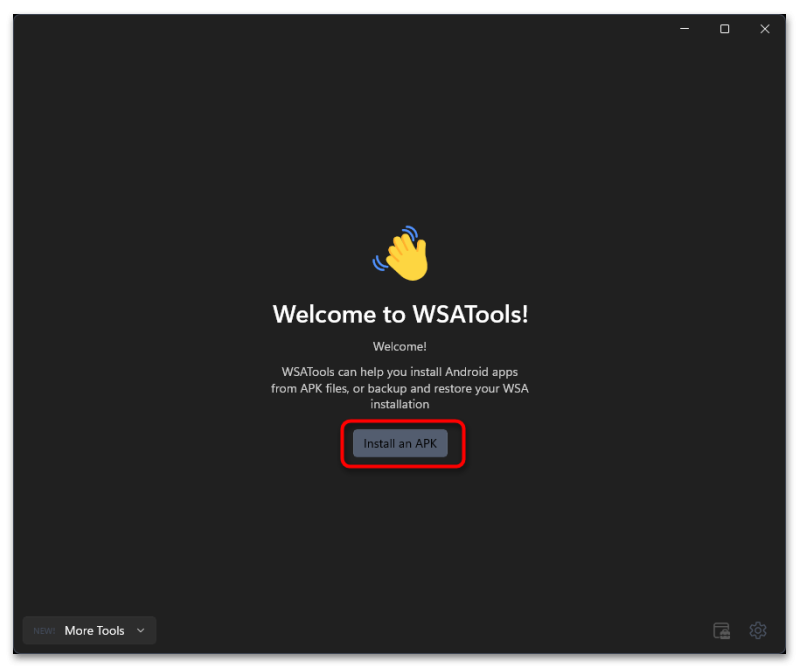Open settings via the gear icon
800x668 pixels.
coord(758,630)
